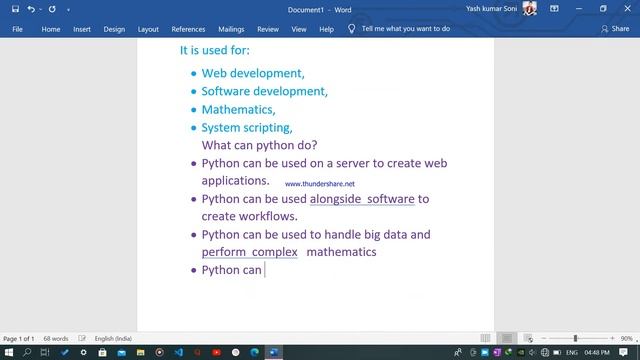This screenshot has width=640, height=360.
Task: Click the 'Mathematics,' bullet text
Action: coord(238,109)
